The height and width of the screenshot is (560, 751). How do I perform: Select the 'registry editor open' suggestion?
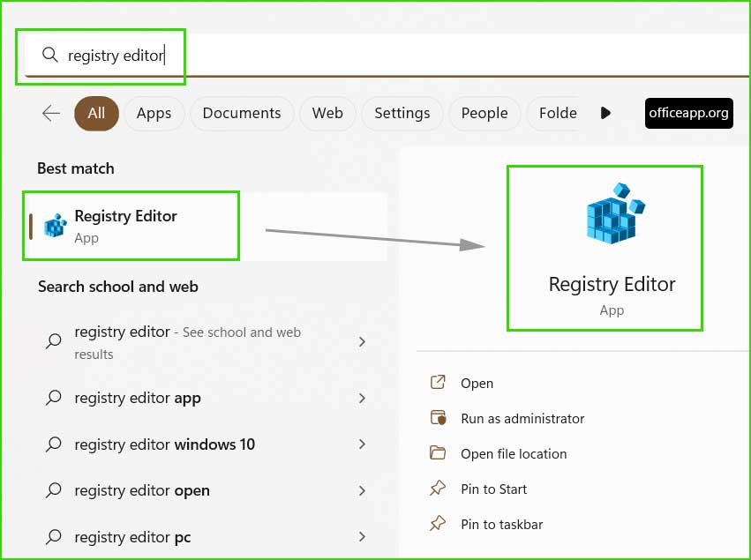pos(205,490)
